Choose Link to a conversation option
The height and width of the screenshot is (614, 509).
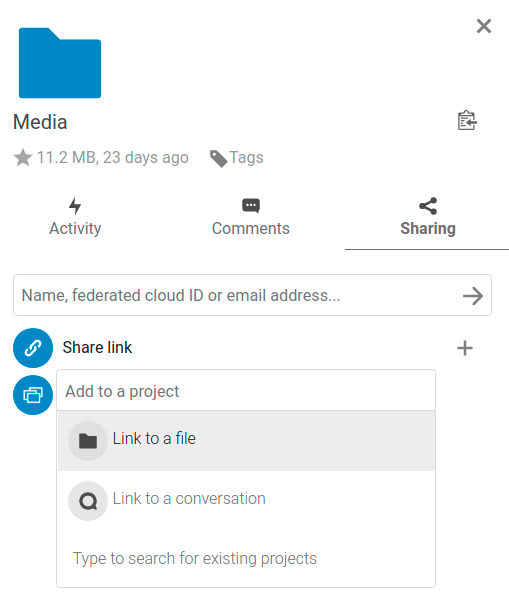(x=246, y=500)
